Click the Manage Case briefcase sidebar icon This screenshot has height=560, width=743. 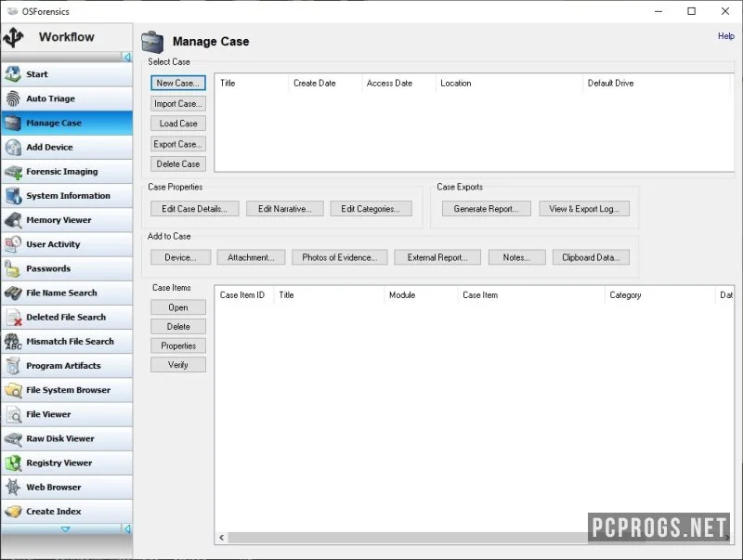click(x=13, y=123)
